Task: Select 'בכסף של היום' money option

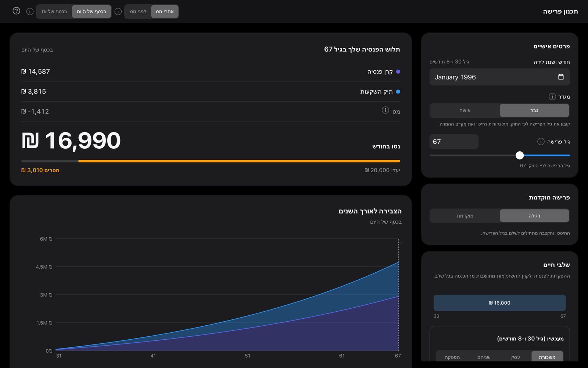Action: [x=92, y=11]
